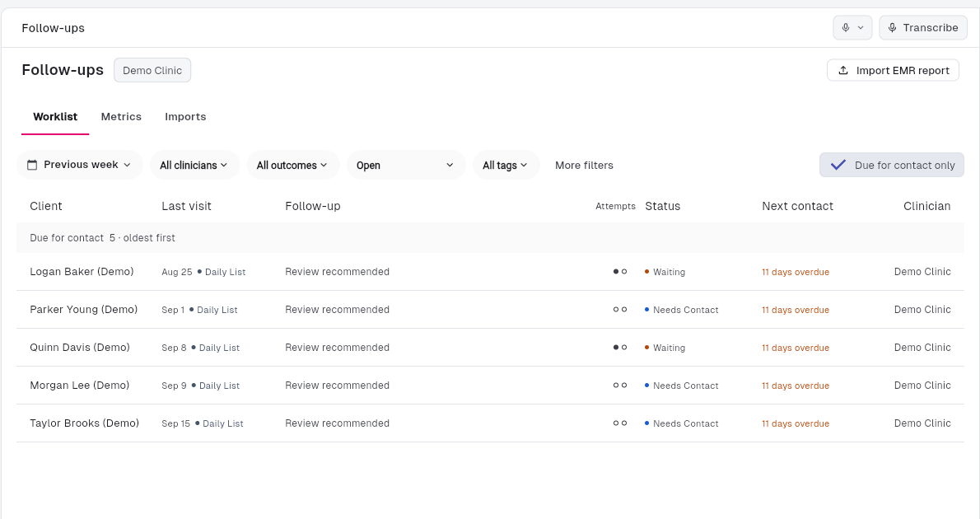Click attempts dots for Quinn Davis
This screenshot has width=980, height=519.
[x=620, y=348]
